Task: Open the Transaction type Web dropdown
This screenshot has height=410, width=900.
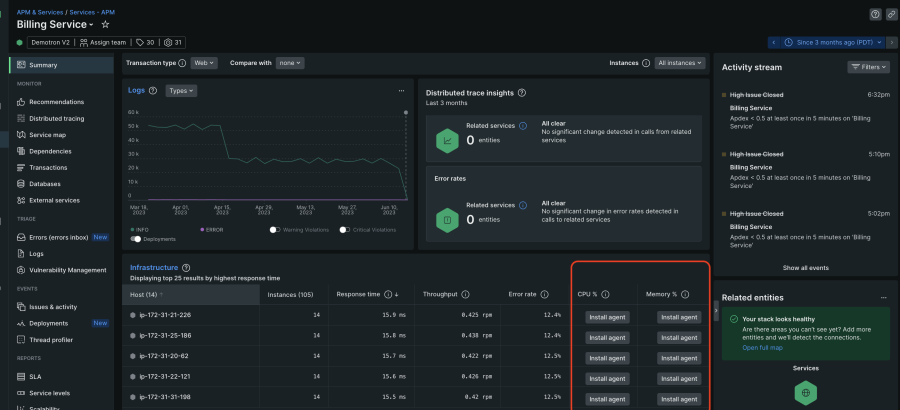Action: click(205, 63)
